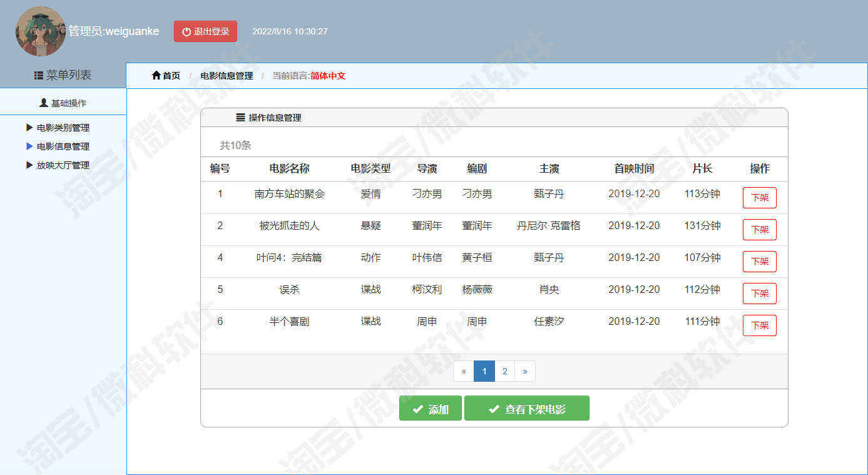This screenshot has width=868, height=475.
Task: Click actor cell 肖央
Action: (549, 290)
